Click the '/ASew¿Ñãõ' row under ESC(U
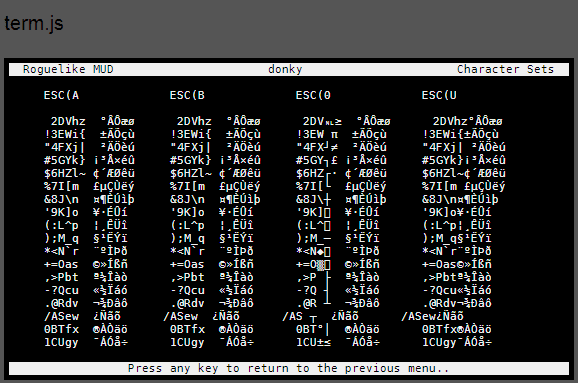This screenshot has width=578, height=383. (432, 316)
